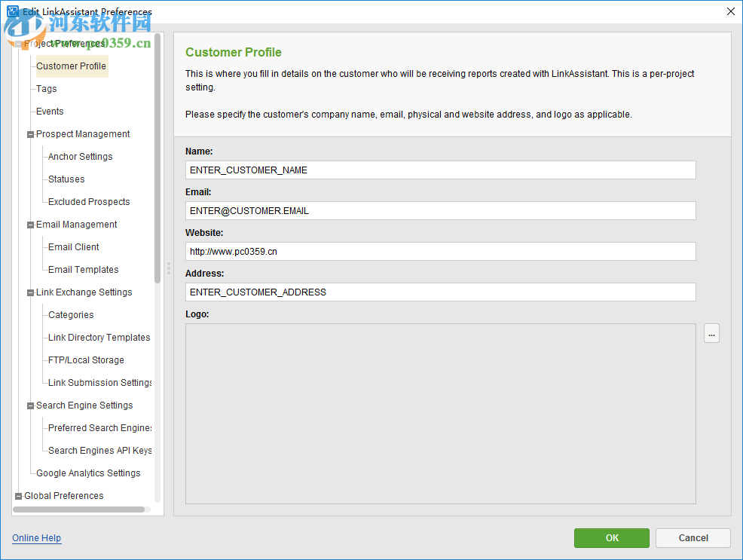
Task: Open Excluded Prospects page
Action: [x=89, y=202]
